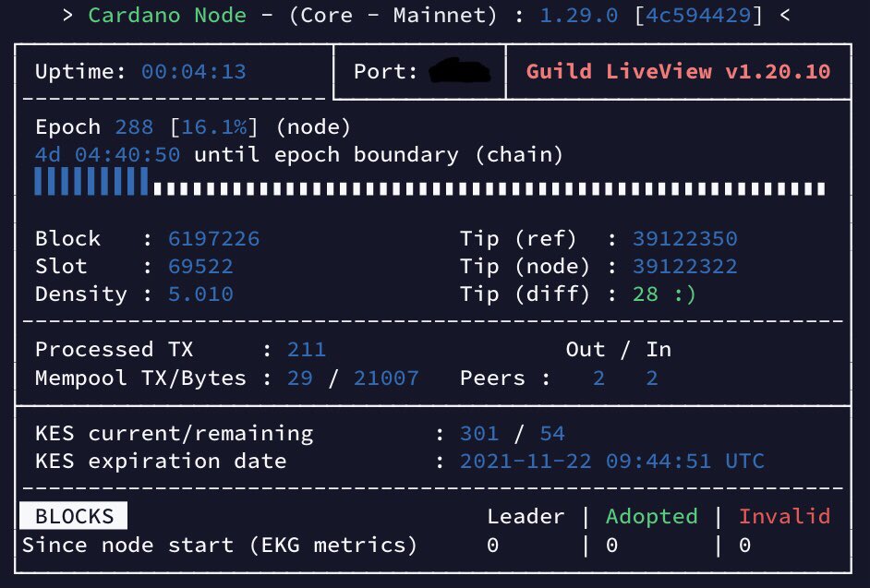This screenshot has width=870, height=588.
Task: Select KES current period 301
Action: pos(478,433)
